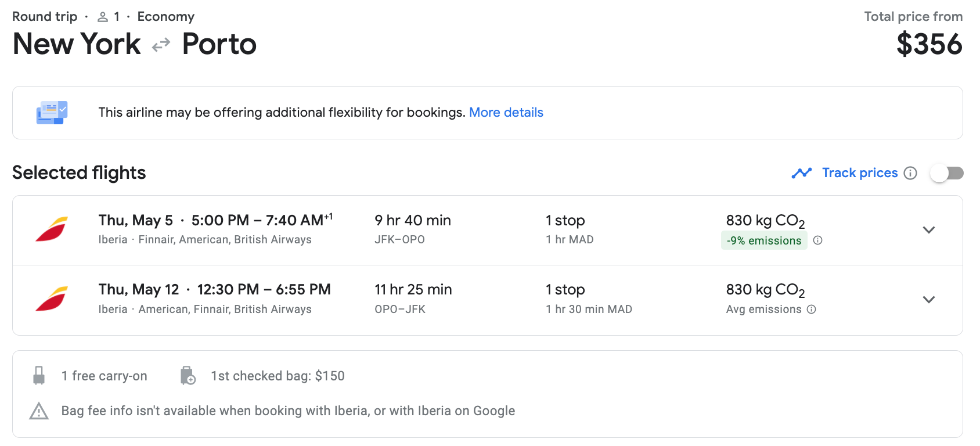Open the More details link
This screenshot has width=980, height=446.
click(x=506, y=113)
